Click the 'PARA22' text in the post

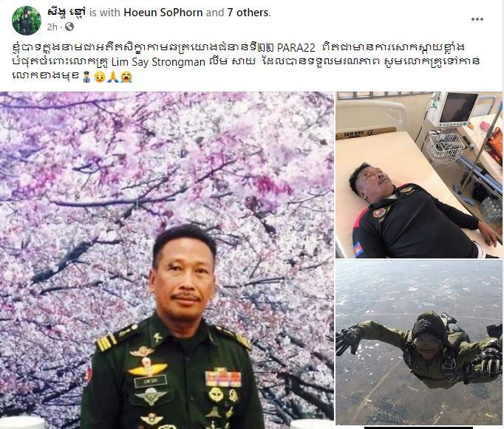point(296,47)
